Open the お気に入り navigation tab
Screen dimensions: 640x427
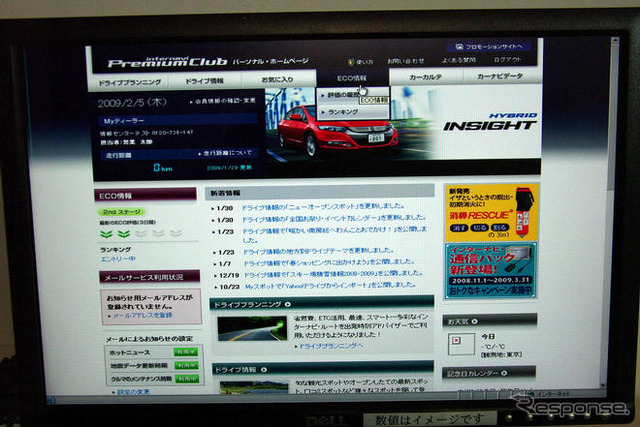pos(278,79)
